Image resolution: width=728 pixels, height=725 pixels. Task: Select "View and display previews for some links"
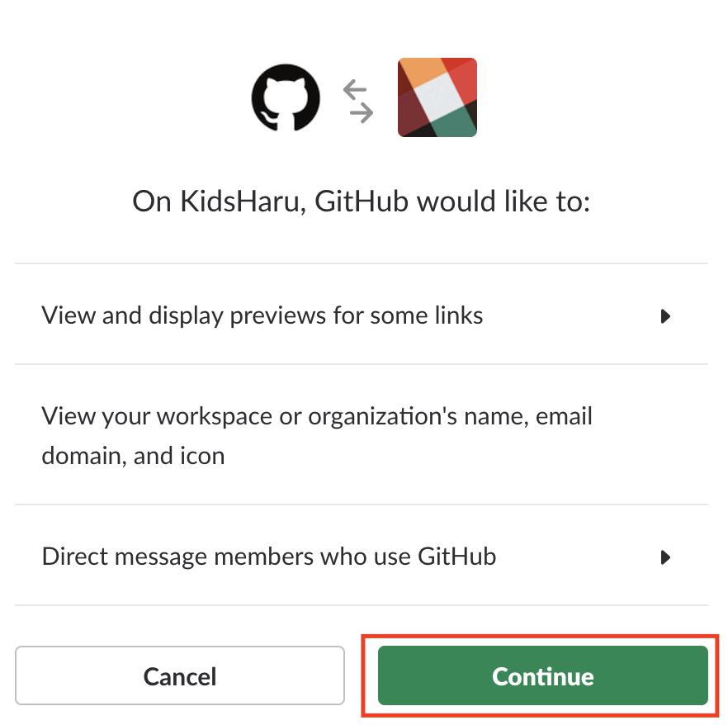click(262, 315)
